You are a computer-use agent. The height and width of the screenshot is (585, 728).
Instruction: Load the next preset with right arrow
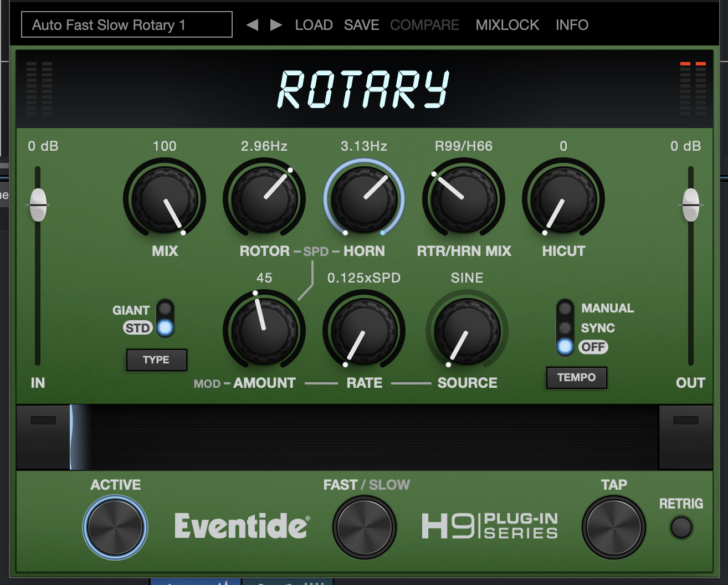pos(276,25)
